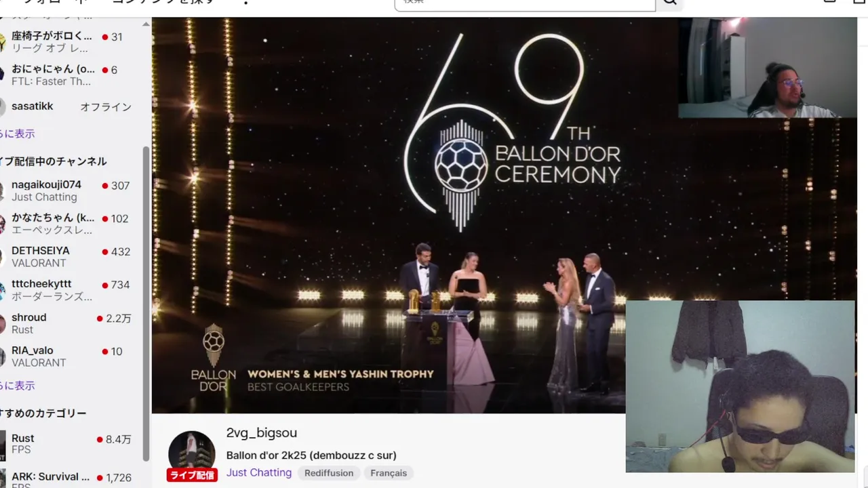
Task: Click the Rust category thumbnail icon
Action: (x=3, y=445)
